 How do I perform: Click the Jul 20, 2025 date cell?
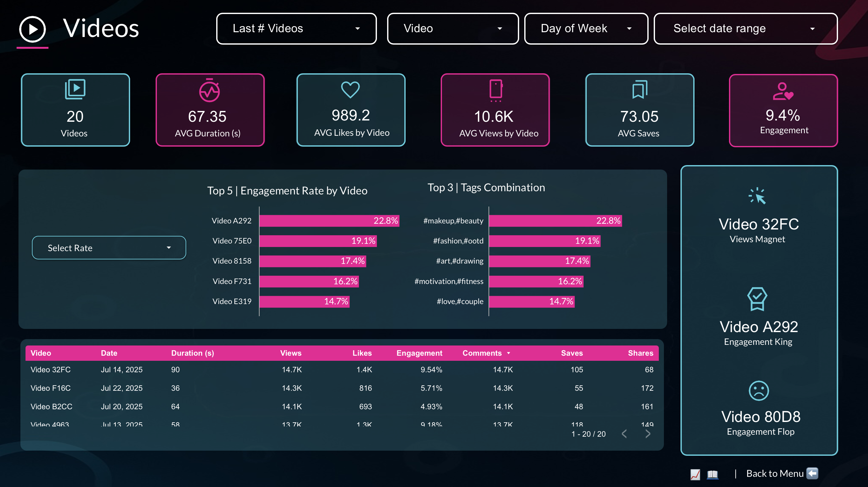pyautogui.click(x=121, y=406)
